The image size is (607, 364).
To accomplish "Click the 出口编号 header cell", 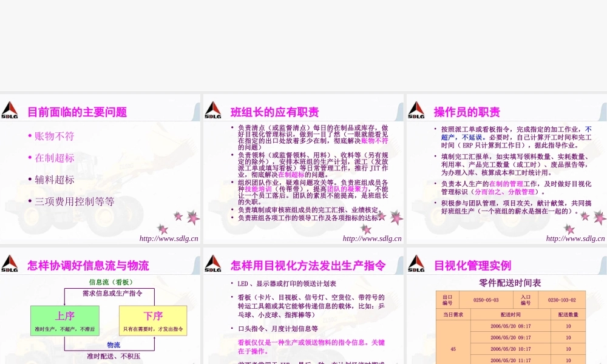I will [x=447, y=300].
